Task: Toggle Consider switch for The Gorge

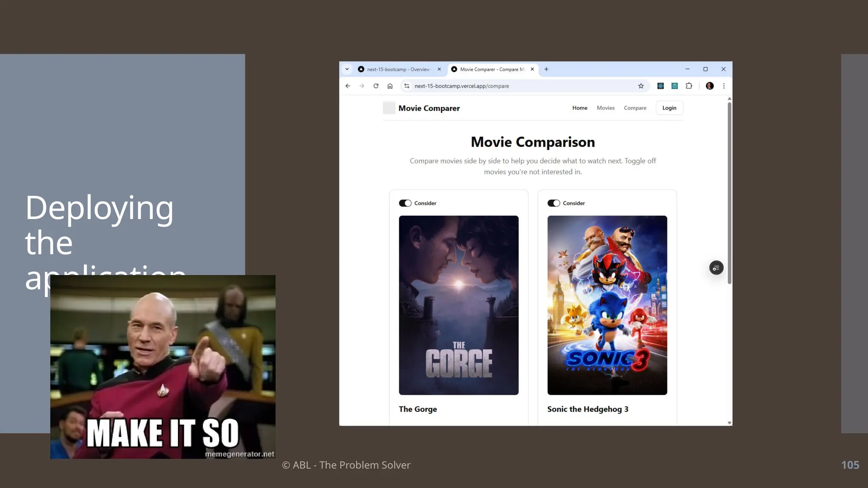Action: 405,203
